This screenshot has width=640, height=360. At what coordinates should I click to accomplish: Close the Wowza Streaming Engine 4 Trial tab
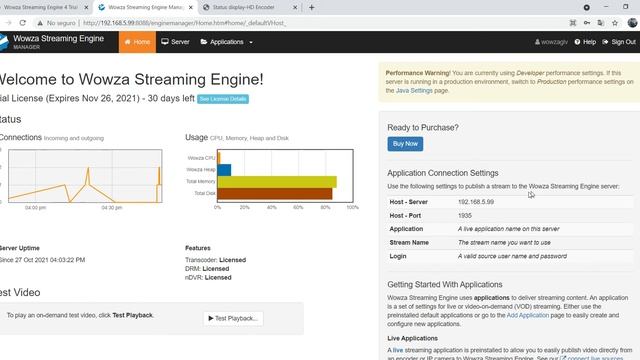(x=86, y=7)
